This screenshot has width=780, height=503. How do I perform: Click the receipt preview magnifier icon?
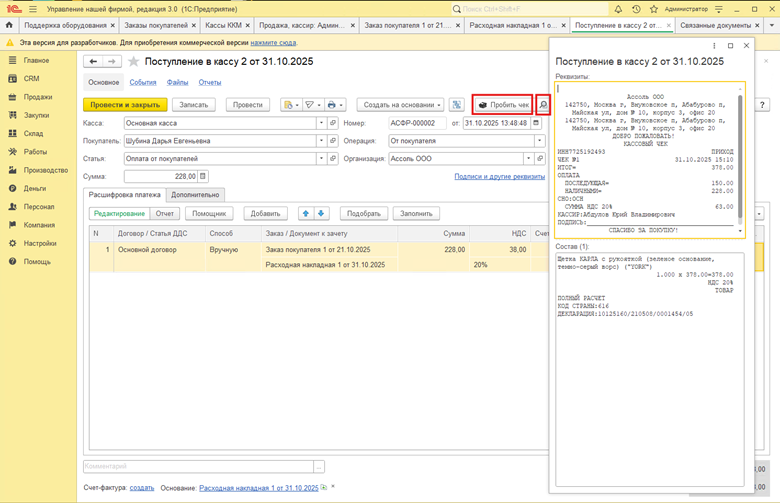[x=543, y=104]
